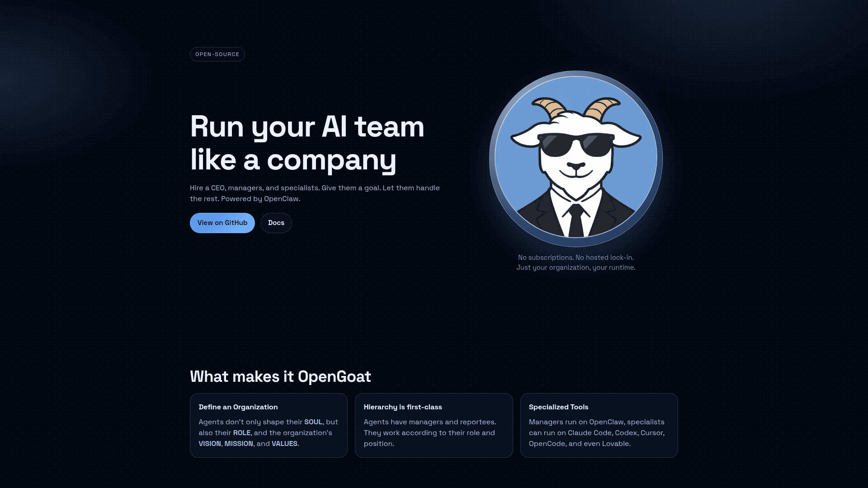Click 'Managers run on OpenClaw' text
868x488 pixels.
[576, 422]
